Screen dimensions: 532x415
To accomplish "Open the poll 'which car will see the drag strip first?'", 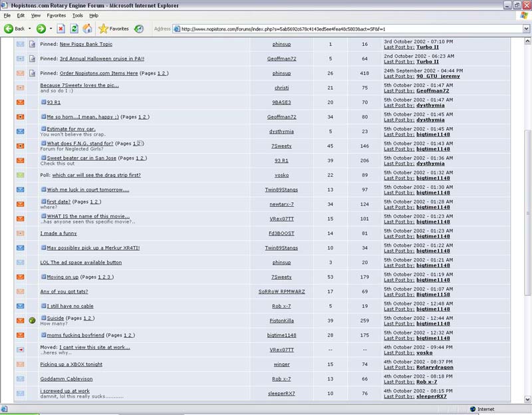I will coord(96,175).
